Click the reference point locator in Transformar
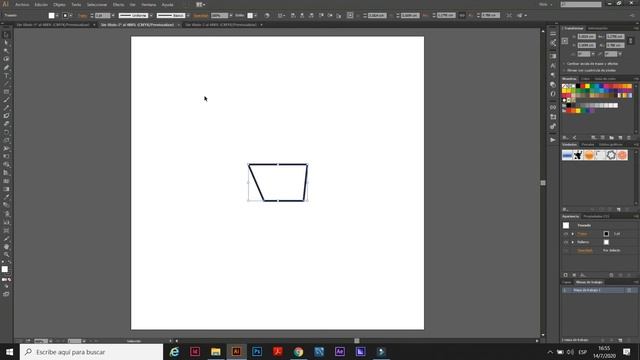The image size is (640, 360). [565, 41]
